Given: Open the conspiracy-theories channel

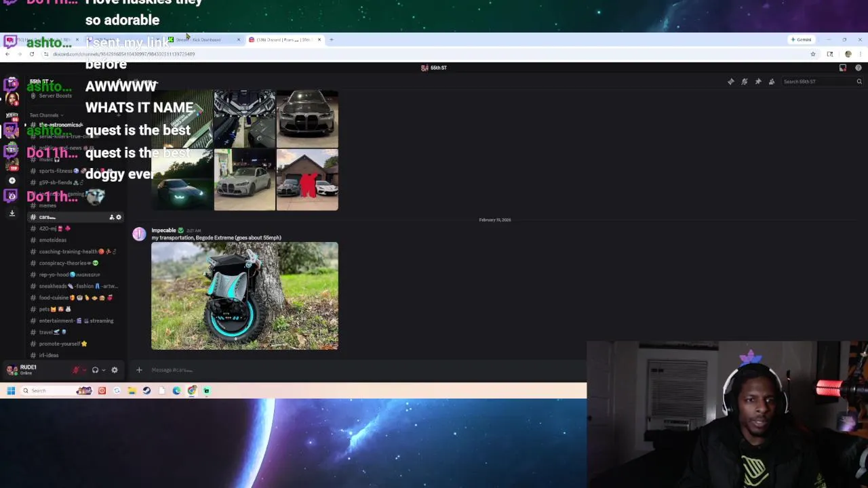Looking at the screenshot, I should [75, 263].
